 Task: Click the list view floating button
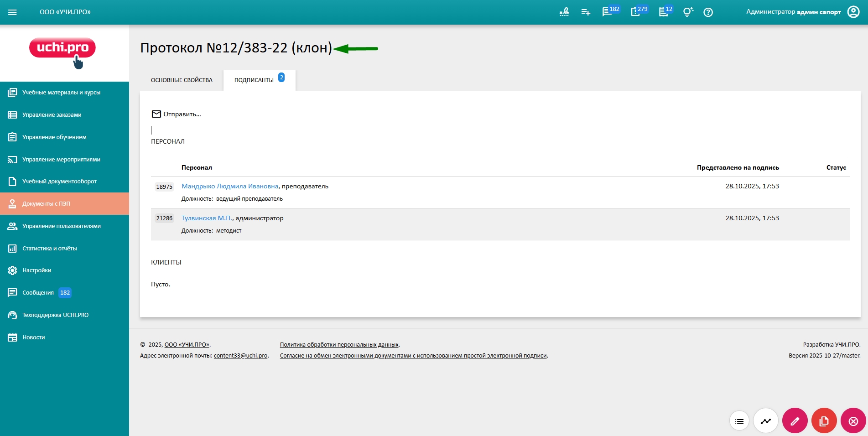point(739,421)
